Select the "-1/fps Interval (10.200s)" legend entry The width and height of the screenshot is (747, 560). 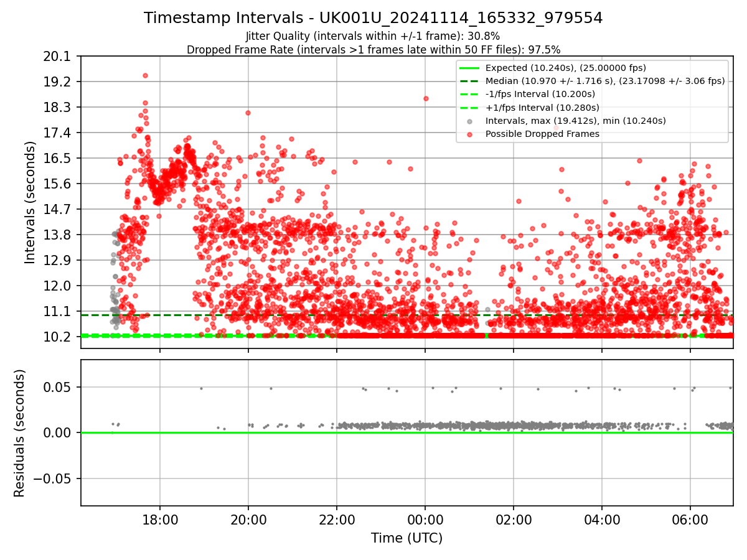(540, 94)
